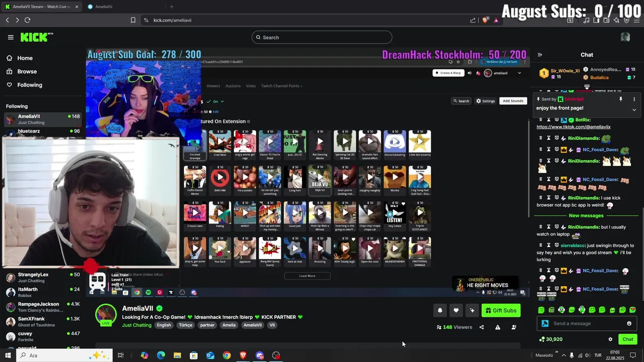Screen dimensions: 644x362
Task: Open Brave Shields lion icon
Action: coord(485,20)
